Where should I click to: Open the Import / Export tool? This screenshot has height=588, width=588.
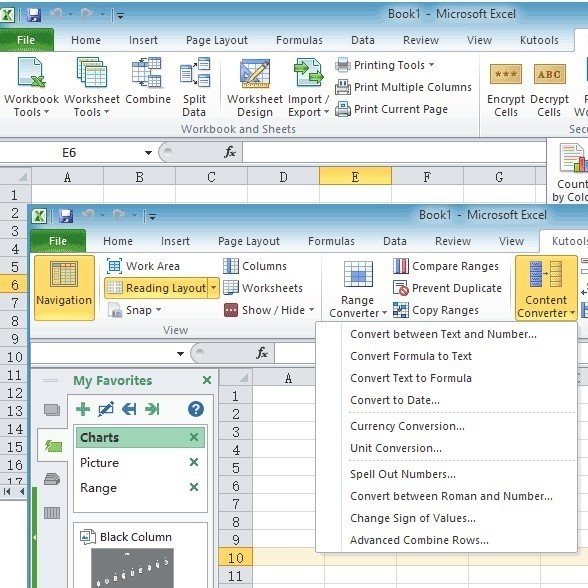click(308, 87)
